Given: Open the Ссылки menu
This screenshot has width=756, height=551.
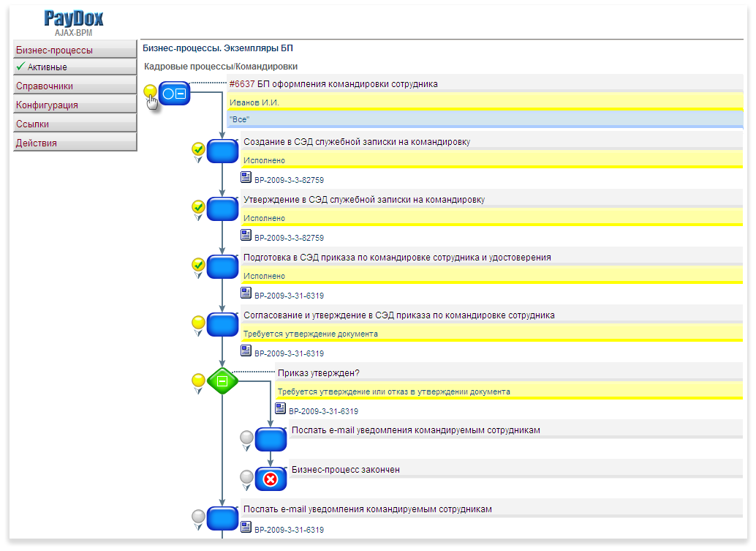Looking at the screenshot, I should pyautogui.click(x=75, y=124).
